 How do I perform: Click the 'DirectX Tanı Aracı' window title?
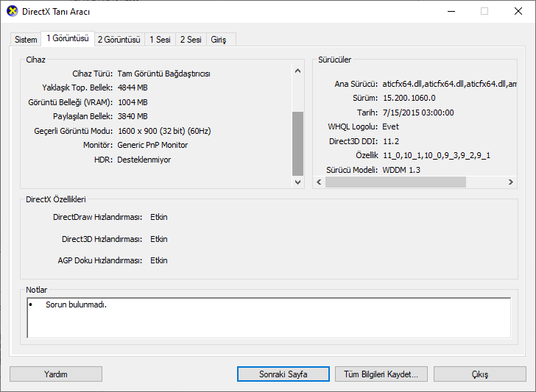coord(56,12)
